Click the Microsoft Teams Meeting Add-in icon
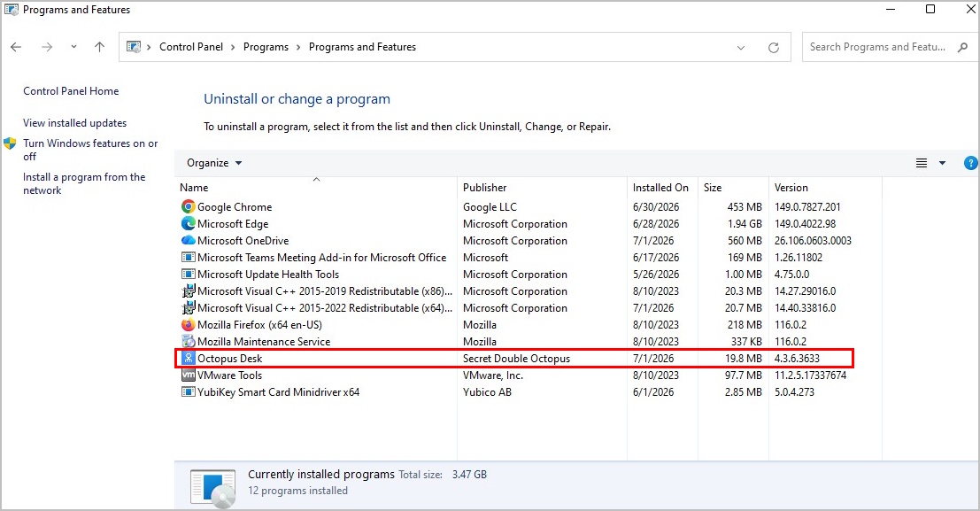This screenshot has width=980, height=511. (189, 257)
